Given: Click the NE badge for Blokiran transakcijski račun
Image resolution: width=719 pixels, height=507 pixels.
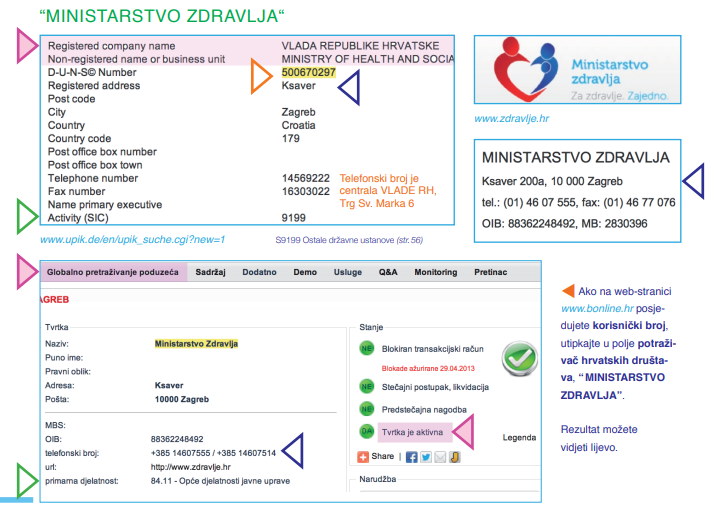Looking at the screenshot, I should pyautogui.click(x=367, y=348).
